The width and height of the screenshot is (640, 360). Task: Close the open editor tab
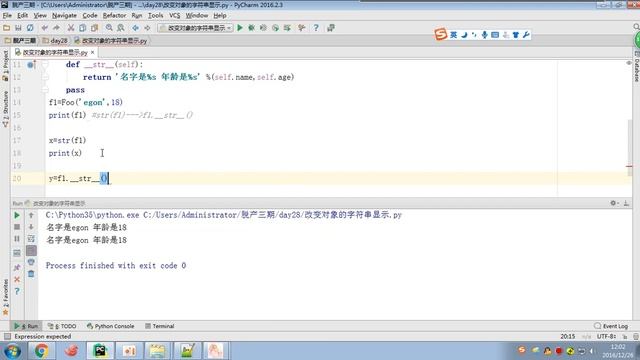coord(93,53)
